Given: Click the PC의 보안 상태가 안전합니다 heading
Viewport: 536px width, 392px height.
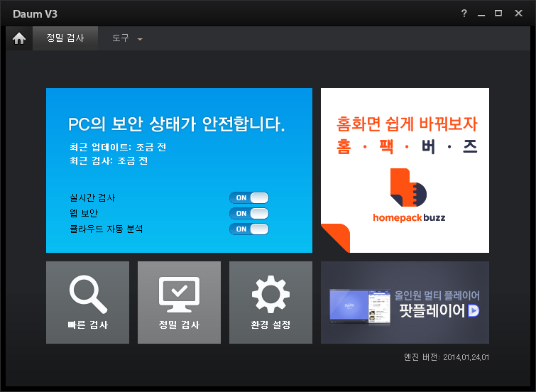Looking at the screenshot, I should (x=176, y=124).
